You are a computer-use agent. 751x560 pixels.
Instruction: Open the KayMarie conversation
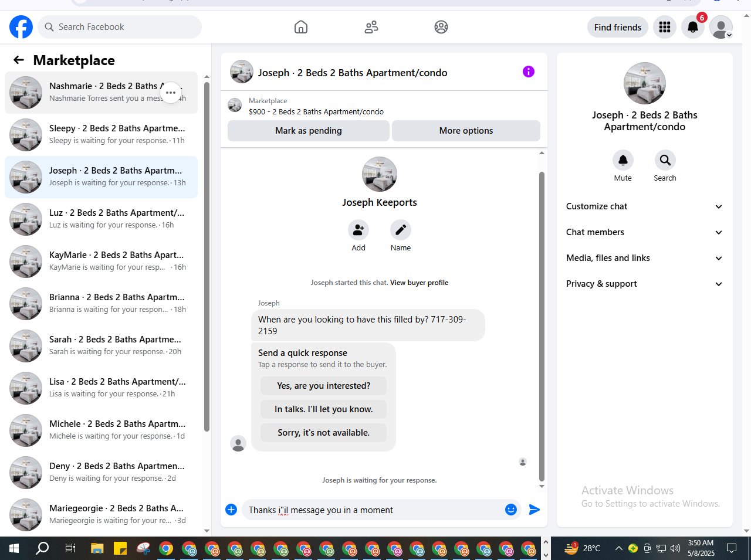click(101, 262)
